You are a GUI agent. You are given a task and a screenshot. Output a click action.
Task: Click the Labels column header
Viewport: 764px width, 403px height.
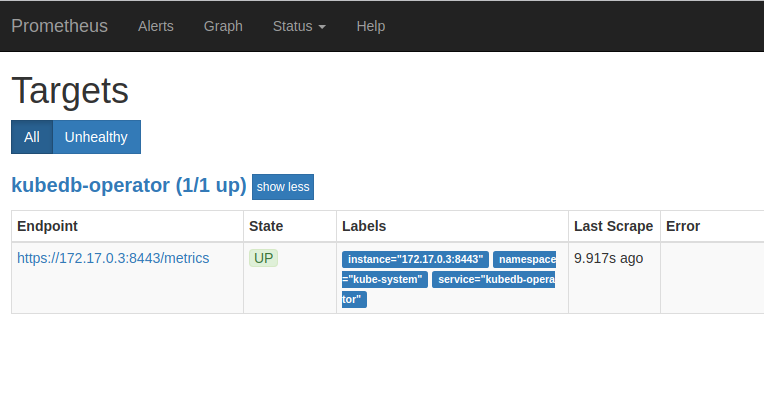(x=363, y=226)
